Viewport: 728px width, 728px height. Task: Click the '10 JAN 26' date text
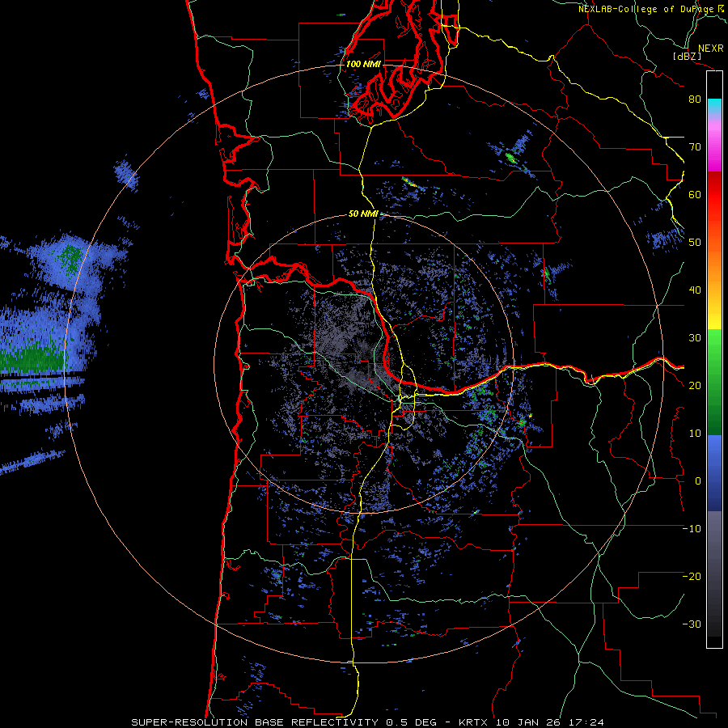click(x=530, y=722)
